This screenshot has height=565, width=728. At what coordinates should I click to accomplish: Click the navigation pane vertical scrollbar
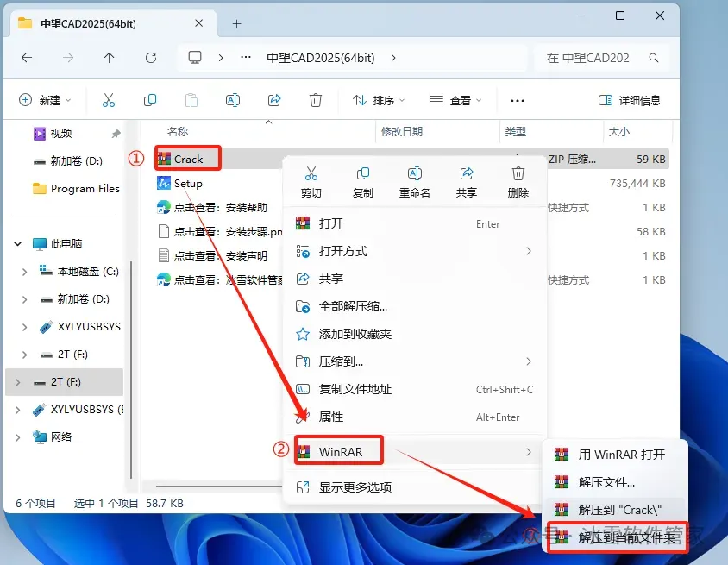[131, 369]
